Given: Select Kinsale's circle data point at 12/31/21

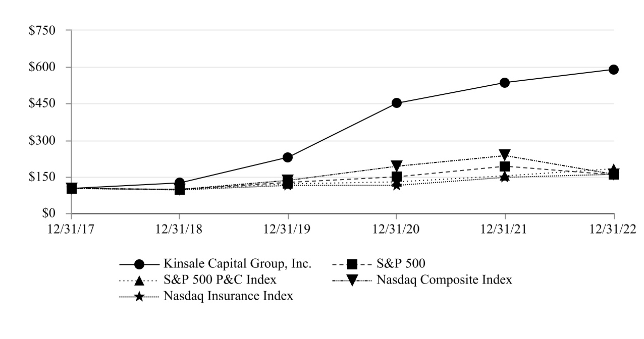Looking at the screenshot, I should click(x=505, y=83).
